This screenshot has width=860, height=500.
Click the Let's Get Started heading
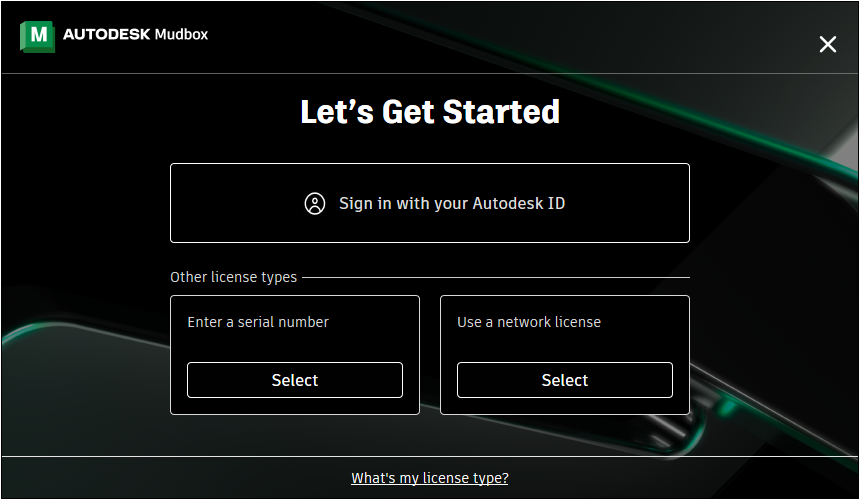[429, 112]
